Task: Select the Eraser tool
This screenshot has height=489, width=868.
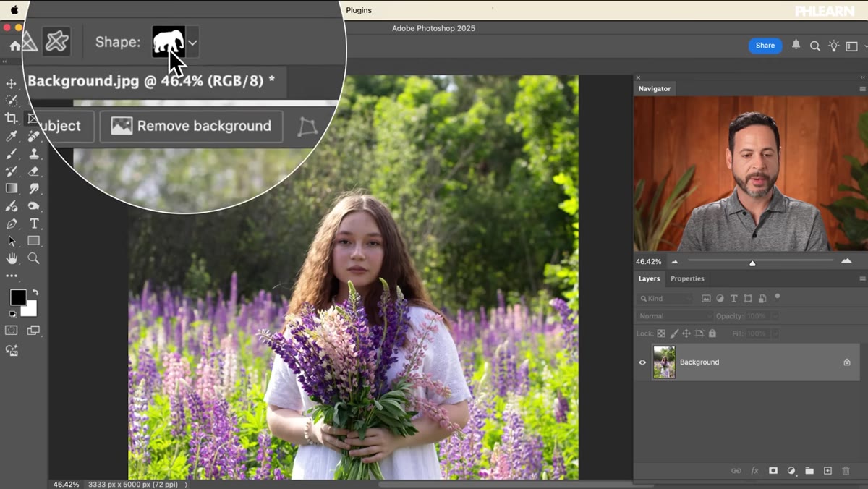Action: [x=34, y=171]
